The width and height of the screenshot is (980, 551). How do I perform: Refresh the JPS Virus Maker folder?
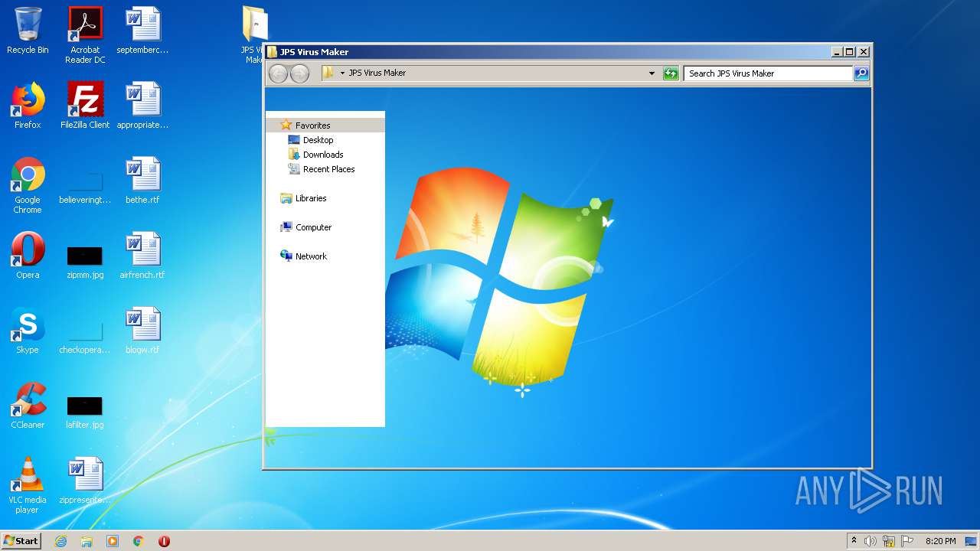[x=671, y=73]
